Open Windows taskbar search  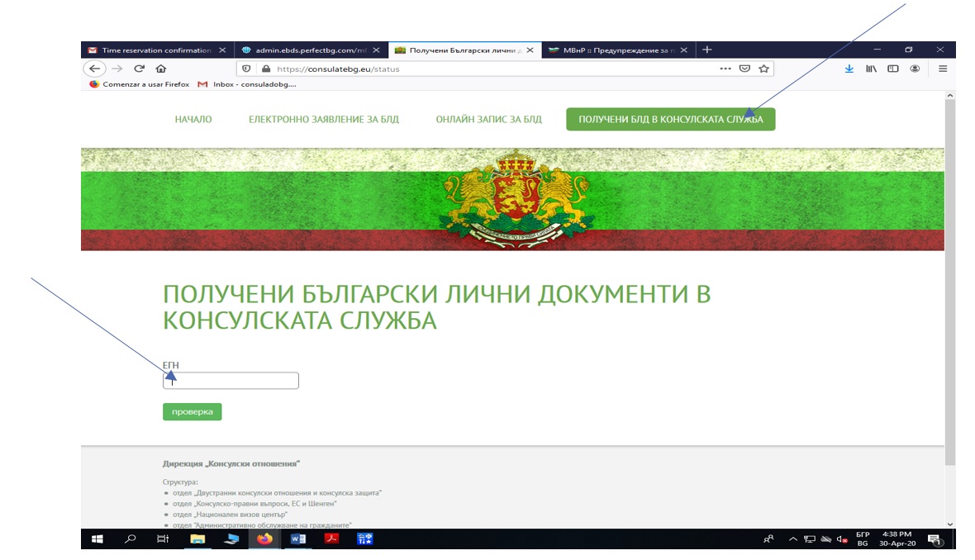[130, 539]
